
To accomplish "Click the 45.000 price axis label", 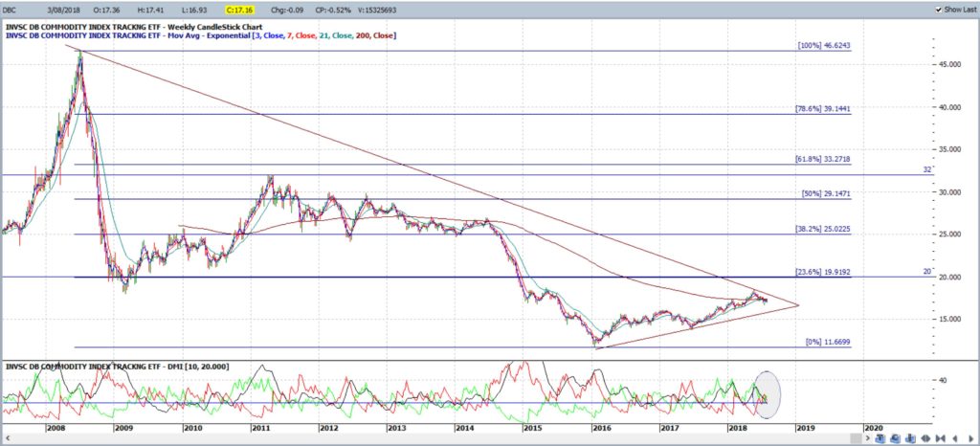I will [949, 64].
